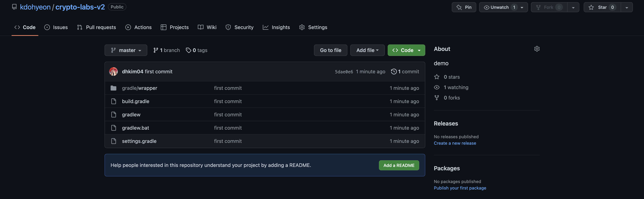Click Unwatch to toggle watching
644x199 pixels.
pyautogui.click(x=500, y=7)
